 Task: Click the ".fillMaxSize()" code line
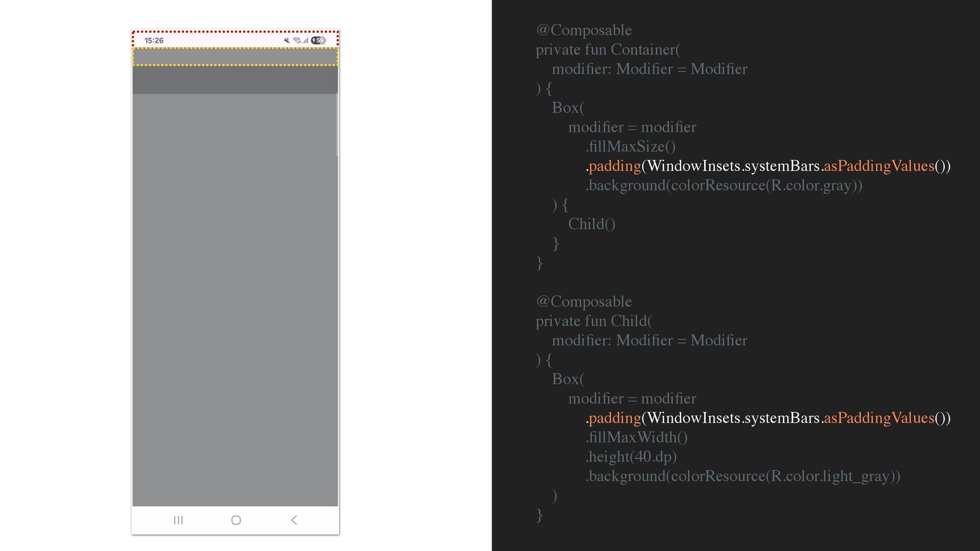tap(630, 146)
